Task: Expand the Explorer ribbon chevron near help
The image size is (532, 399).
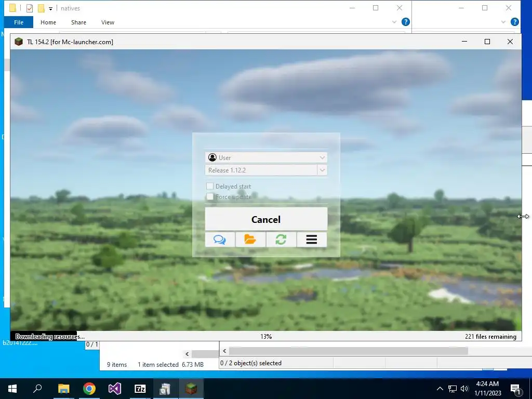Action: (394, 22)
